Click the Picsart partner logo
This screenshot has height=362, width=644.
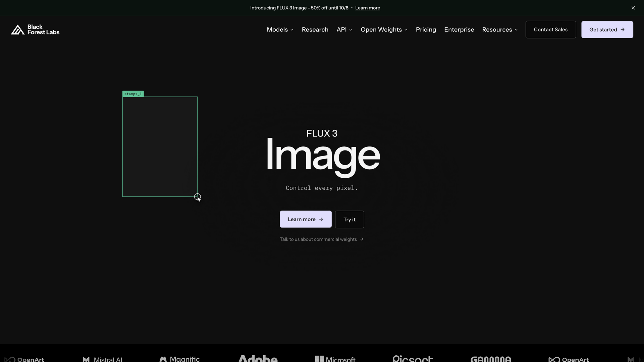[x=413, y=358]
